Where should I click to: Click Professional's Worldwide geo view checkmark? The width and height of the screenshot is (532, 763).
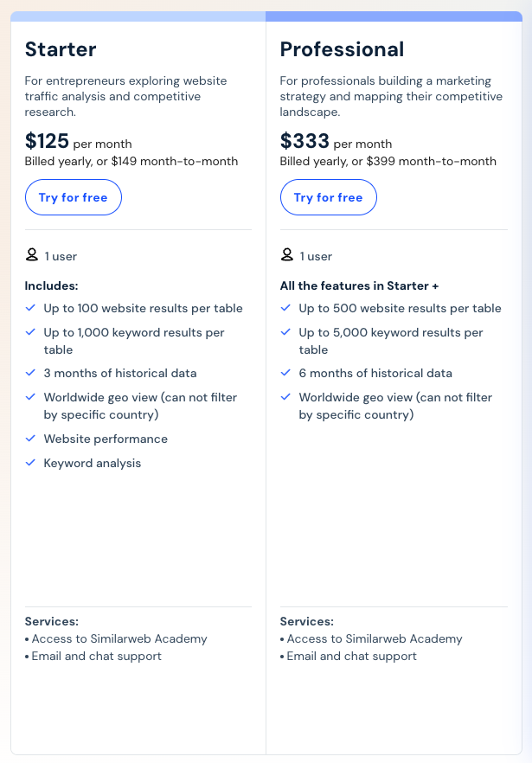[286, 397]
